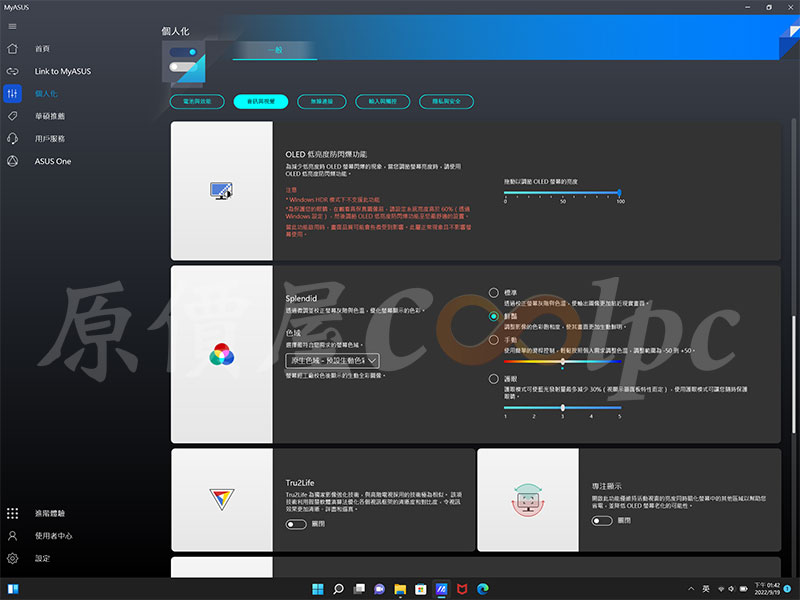Click the 專注顯示 target mode icon tile
Image resolution: width=800 pixels, height=600 pixels.
[x=528, y=499]
